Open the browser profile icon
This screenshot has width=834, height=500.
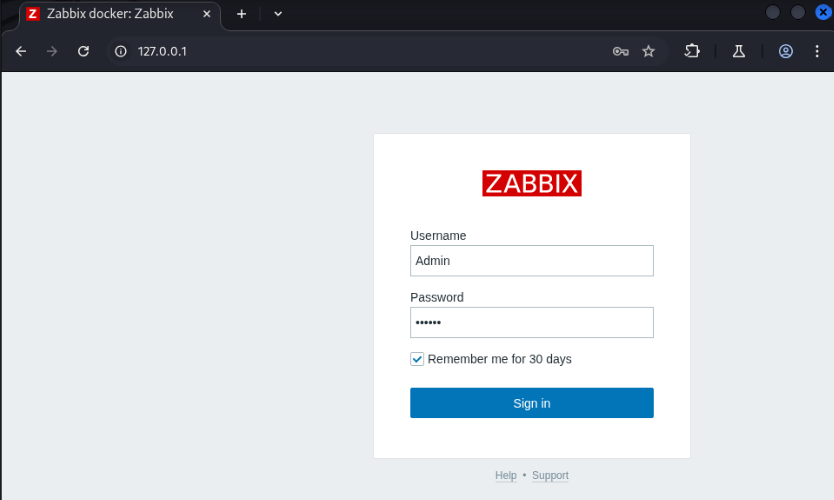tap(786, 52)
